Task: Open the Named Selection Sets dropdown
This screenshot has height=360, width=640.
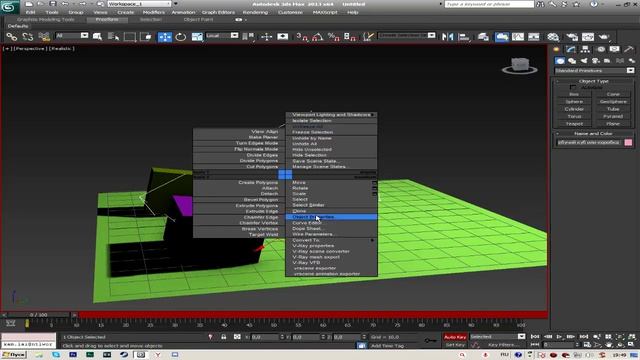Action: pyautogui.click(x=407, y=36)
